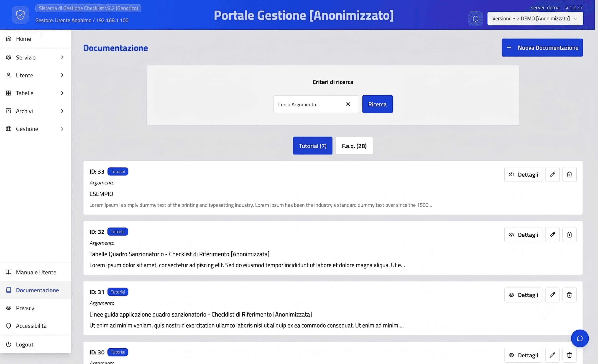
Task: Switch to the Tutorial (7) tab
Action: [x=313, y=146]
